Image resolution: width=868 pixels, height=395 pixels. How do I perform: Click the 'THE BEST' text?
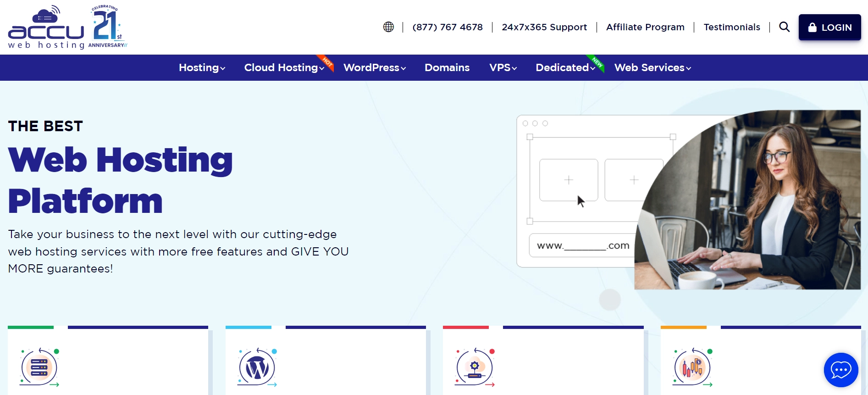click(x=45, y=126)
